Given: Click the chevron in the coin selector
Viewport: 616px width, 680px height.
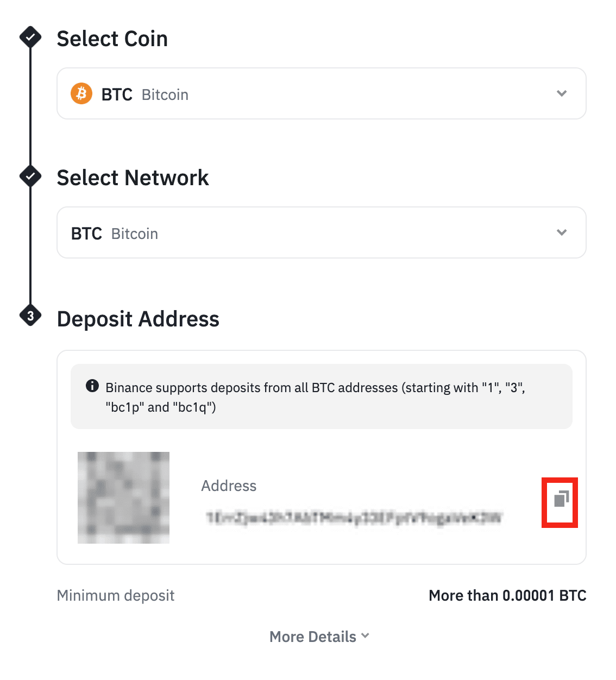Looking at the screenshot, I should click(562, 93).
